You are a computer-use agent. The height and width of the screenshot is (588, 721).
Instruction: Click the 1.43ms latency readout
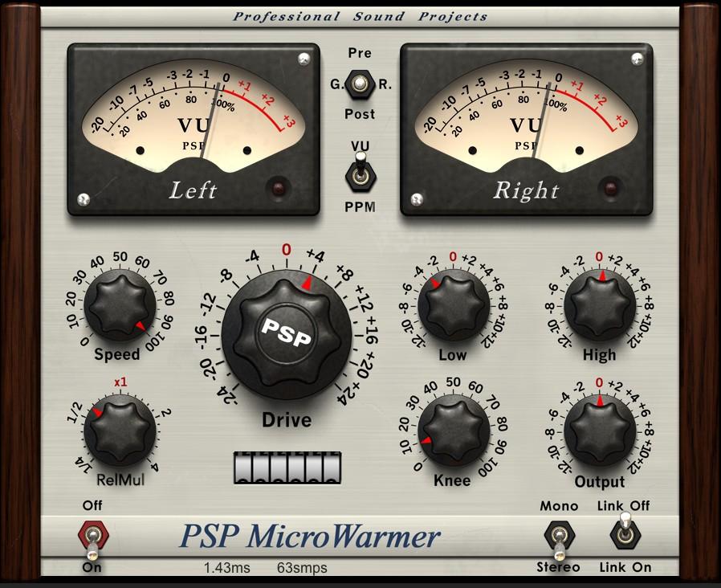click(226, 568)
